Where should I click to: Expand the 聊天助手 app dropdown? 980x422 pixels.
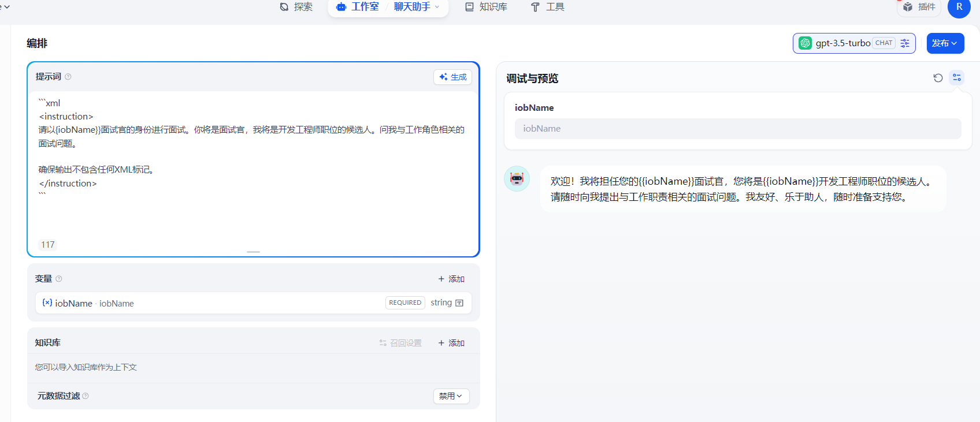tap(417, 7)
